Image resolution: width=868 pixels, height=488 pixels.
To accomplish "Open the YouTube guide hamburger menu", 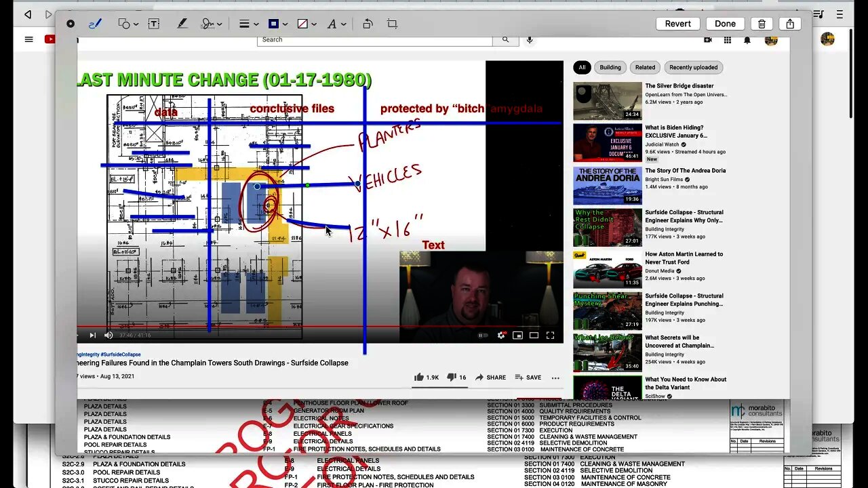I will click(x=28, y=39).
